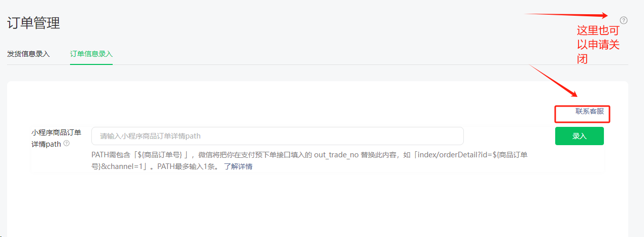Click the 微信将把你在支付预下单接口填入的 hint text
The image size is (644, 237).
click(255, 154)
